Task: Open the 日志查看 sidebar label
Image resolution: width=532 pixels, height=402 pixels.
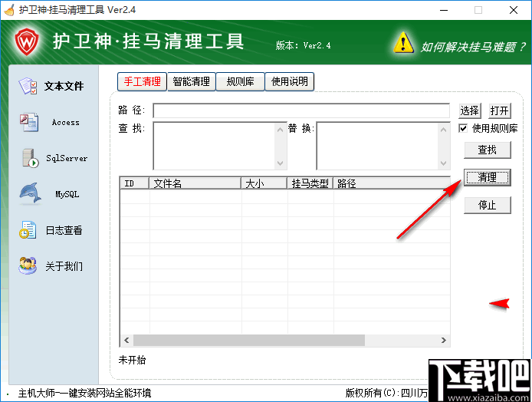Action: 64,230
